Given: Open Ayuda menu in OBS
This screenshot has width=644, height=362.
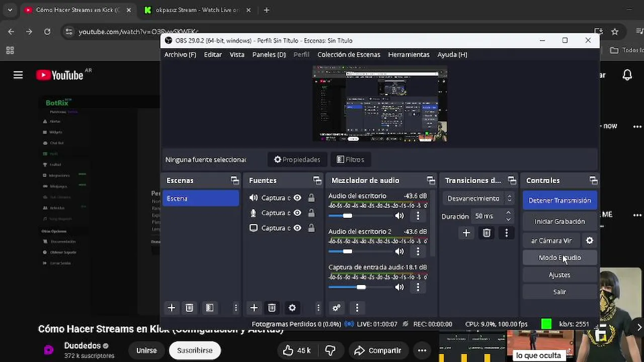Looking at the screenshot, I should coord(452,54).
